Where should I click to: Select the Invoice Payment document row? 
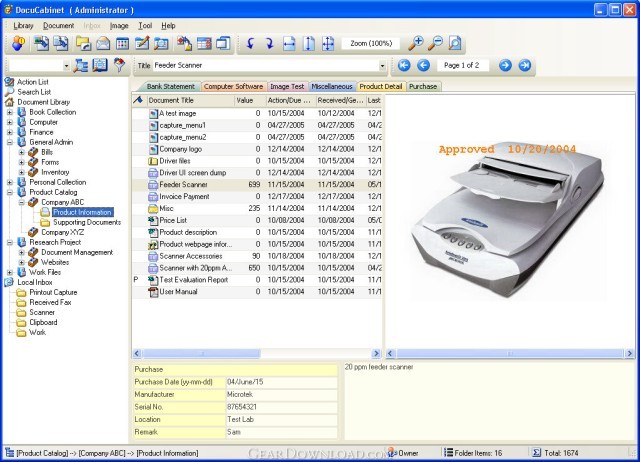click(x=257, y=197)
